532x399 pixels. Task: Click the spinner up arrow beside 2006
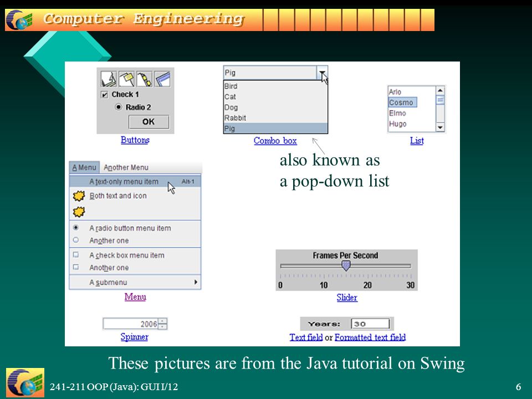(162, 321)
